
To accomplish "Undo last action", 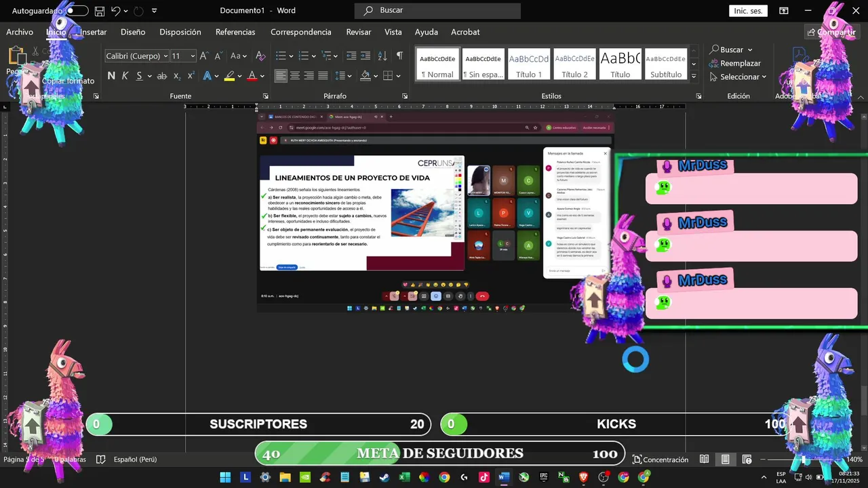I will (x=115, y=11).
